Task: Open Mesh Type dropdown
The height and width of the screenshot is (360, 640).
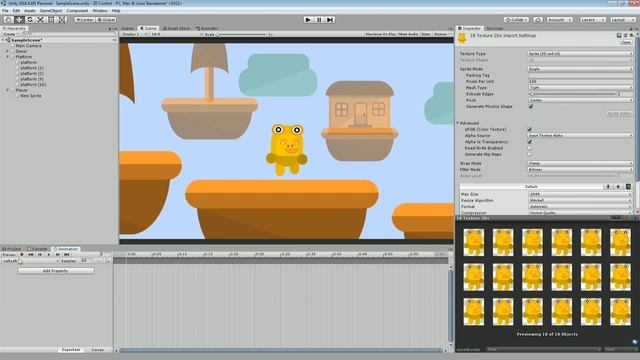Action: pos(580,88)
